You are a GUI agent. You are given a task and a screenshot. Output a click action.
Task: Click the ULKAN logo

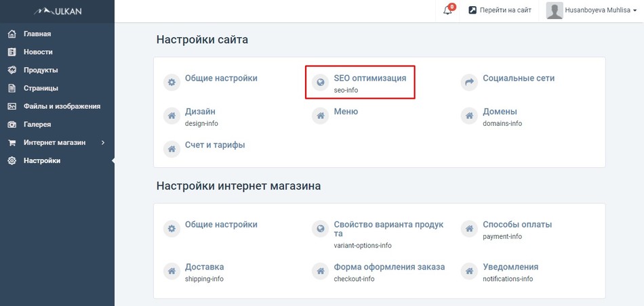point(57,11)
